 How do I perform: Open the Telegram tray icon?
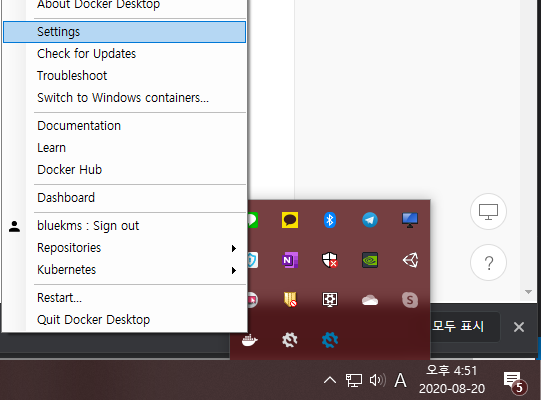370,220
